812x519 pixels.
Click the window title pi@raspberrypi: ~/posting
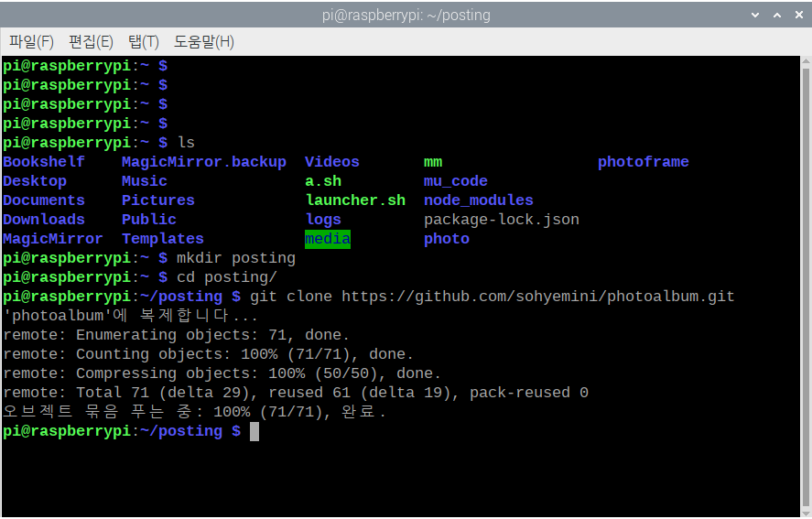(406, 15)
